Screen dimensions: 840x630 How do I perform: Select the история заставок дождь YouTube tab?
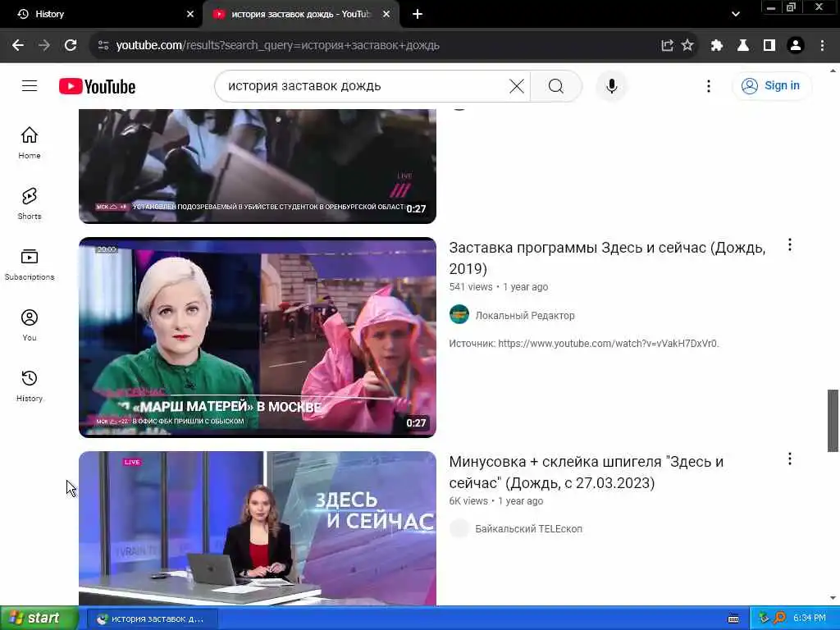click(300, 15)
